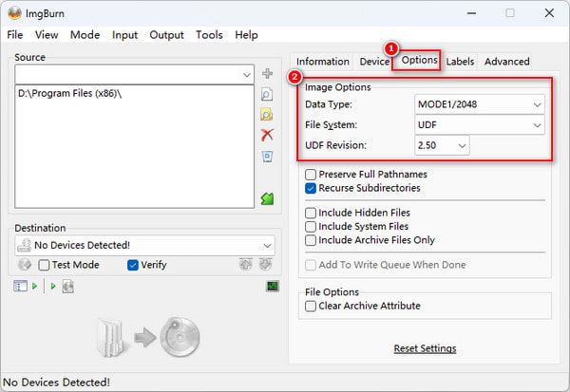570x392 pixels.
Task: Open the UDF Revision dropdown
Action: click(443, 145)
